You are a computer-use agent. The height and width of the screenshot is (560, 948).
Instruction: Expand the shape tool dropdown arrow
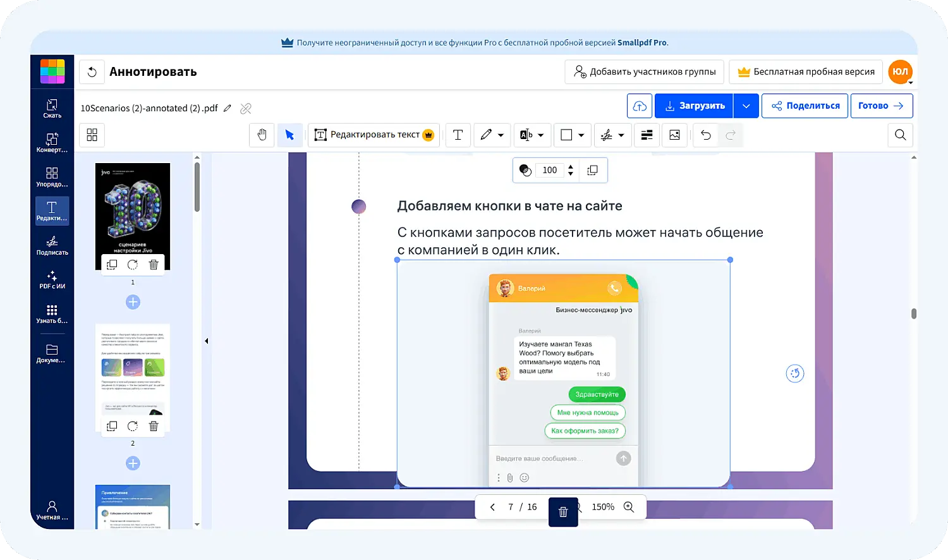pyautogui.click(x=581, y=135)
